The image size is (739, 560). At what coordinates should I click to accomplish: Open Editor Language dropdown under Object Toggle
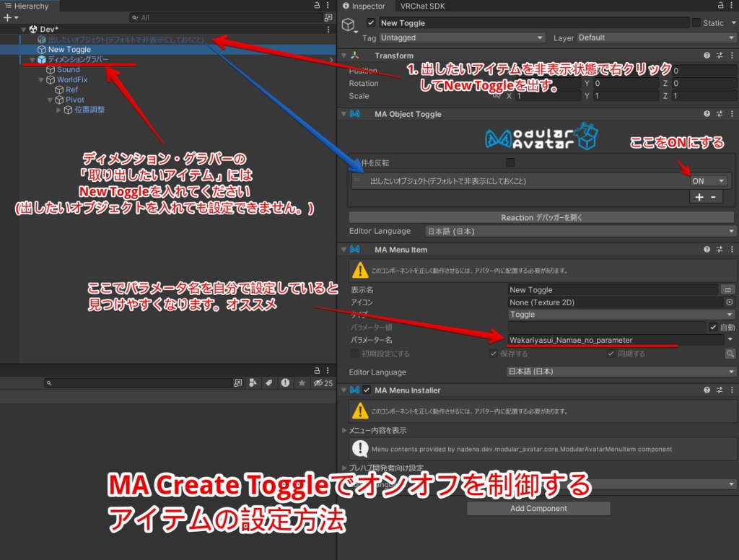pyautogui.click(x=581, y=231)
